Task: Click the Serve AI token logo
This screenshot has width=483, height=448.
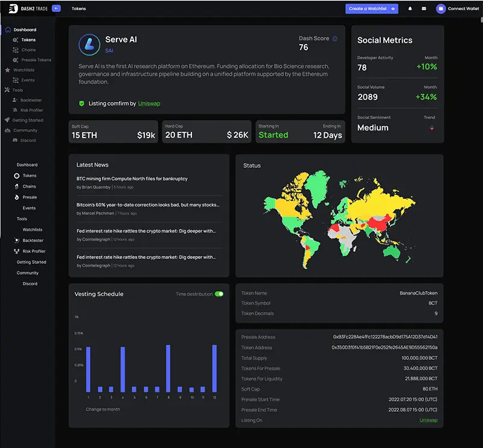Action: [89, 45]
